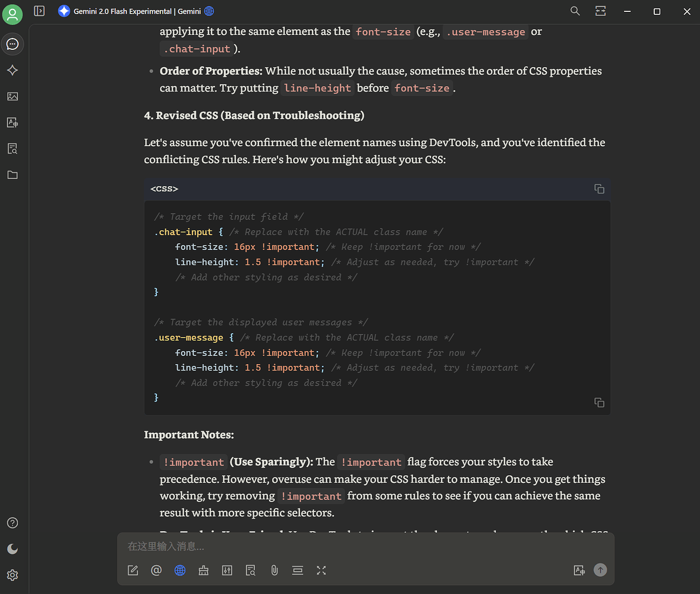Open the translate icon in left sidebar

tap(12, 122)
